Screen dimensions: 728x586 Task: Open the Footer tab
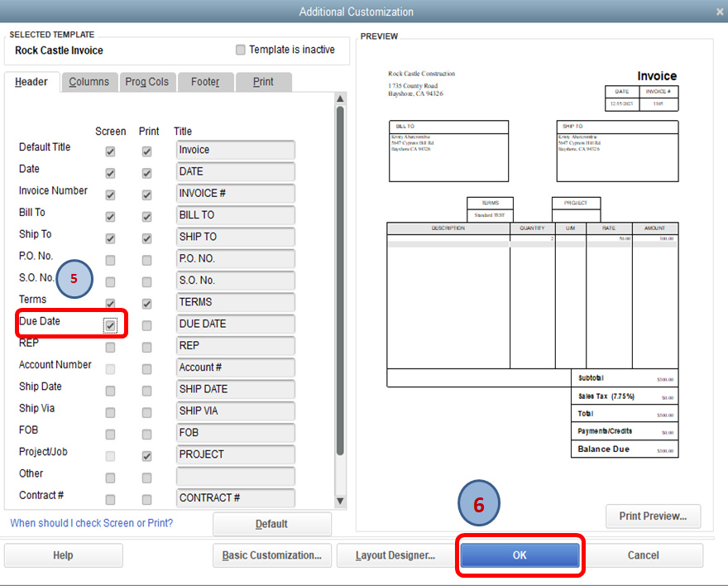[x=205, y=82]
